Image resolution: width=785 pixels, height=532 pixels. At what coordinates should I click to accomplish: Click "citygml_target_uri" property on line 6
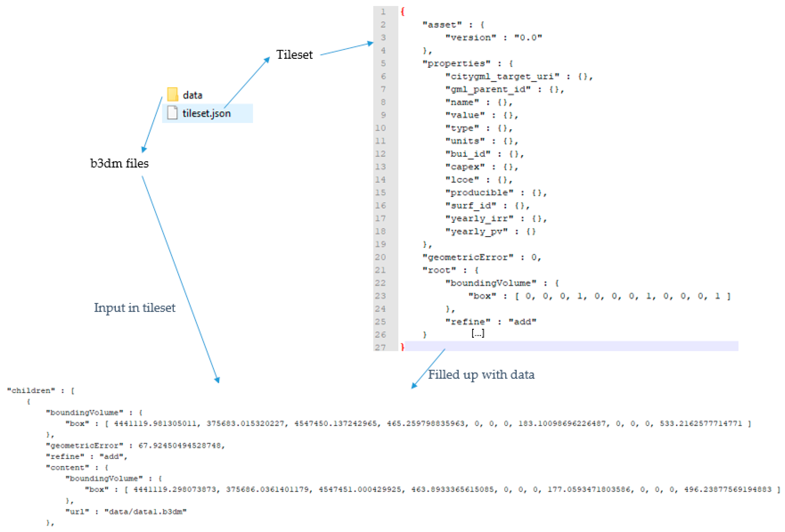(x=502, y=76)
